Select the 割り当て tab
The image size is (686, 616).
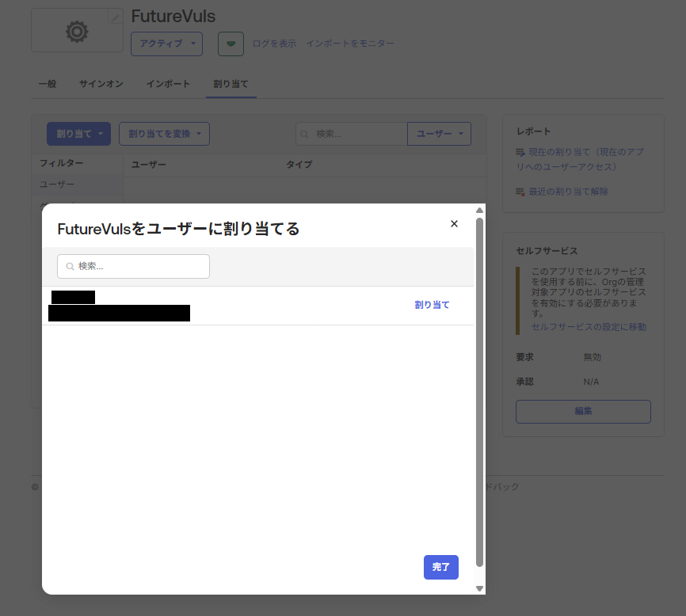click(x=231, y=83)
